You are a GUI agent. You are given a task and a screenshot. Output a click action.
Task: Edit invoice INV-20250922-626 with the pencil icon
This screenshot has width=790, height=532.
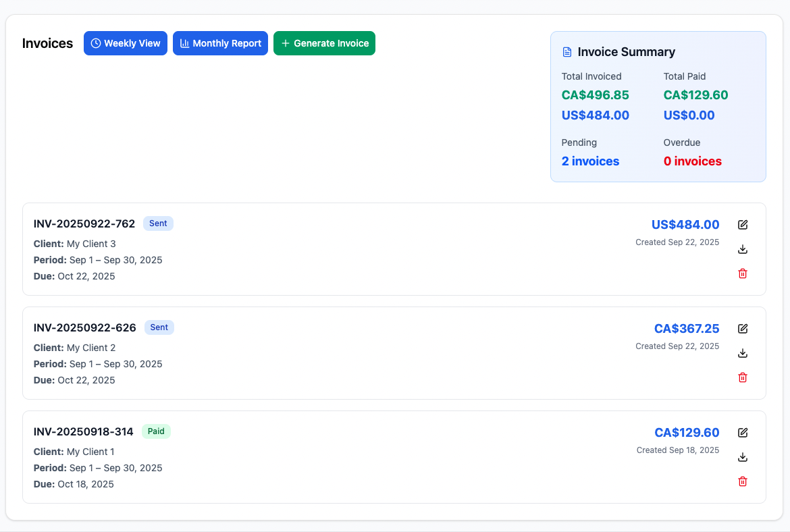[x=743, y=329]
